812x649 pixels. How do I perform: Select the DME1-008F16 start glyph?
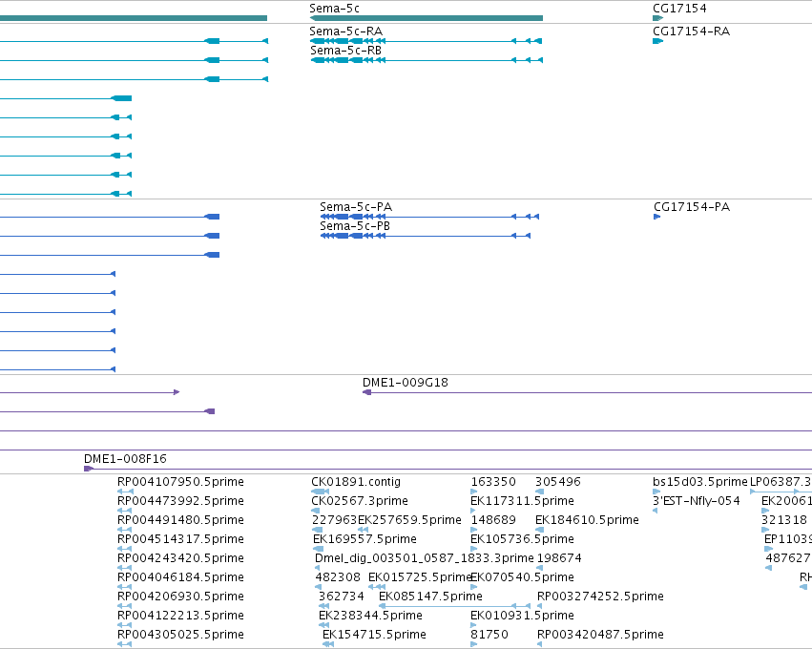[89, 469]
